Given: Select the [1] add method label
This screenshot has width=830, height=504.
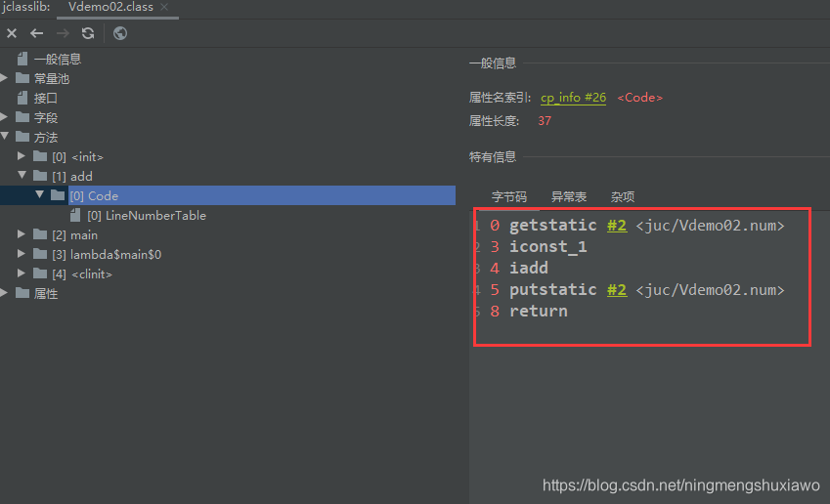Looking at the screenshot, I should click(72, 177).
